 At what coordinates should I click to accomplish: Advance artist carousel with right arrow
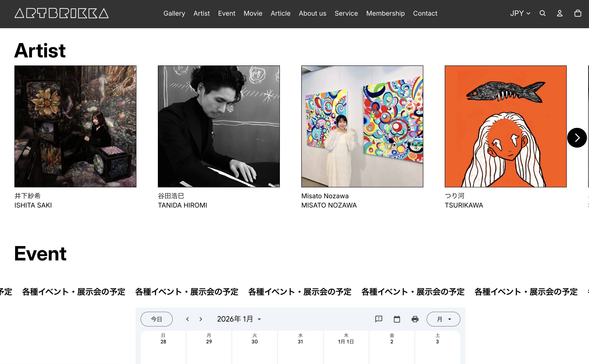coord(577,138)
